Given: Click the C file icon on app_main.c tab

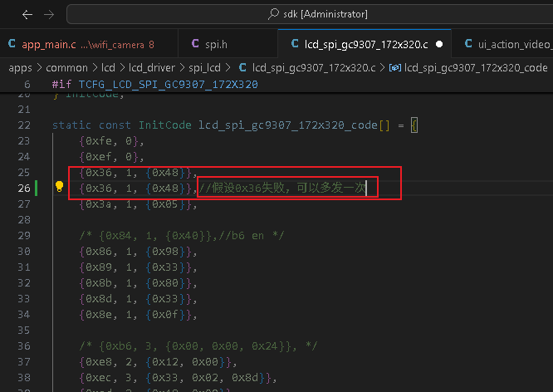Looking at the screenshot, I should click(x=12, y=44).
